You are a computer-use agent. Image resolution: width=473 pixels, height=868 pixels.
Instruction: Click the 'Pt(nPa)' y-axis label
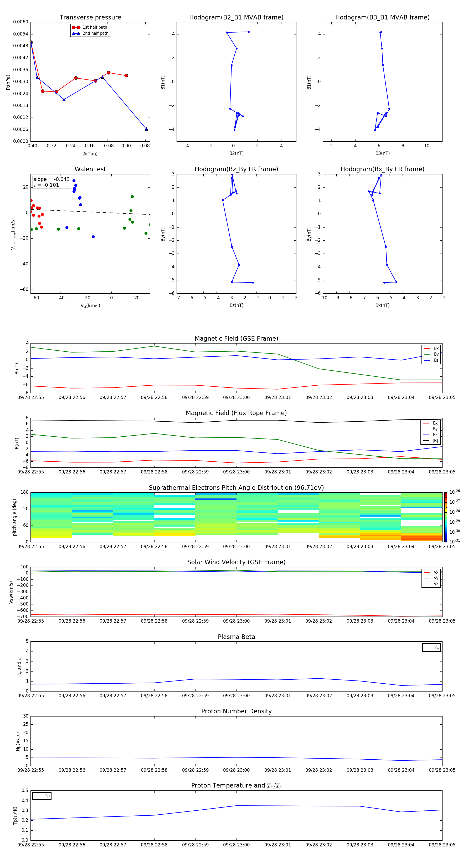coord(8,82)
